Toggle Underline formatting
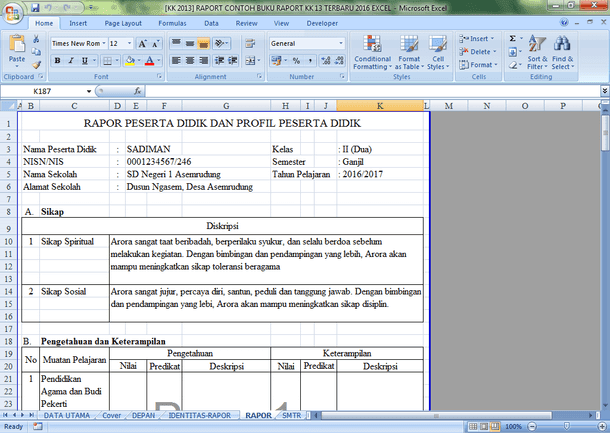The height and width of the screenshot is (433, 610). click(84, 61)
